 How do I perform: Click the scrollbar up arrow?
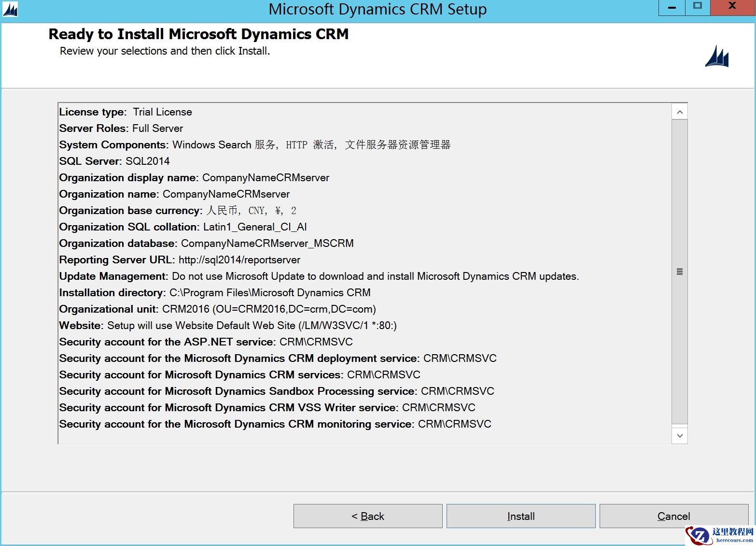point(680,111)
